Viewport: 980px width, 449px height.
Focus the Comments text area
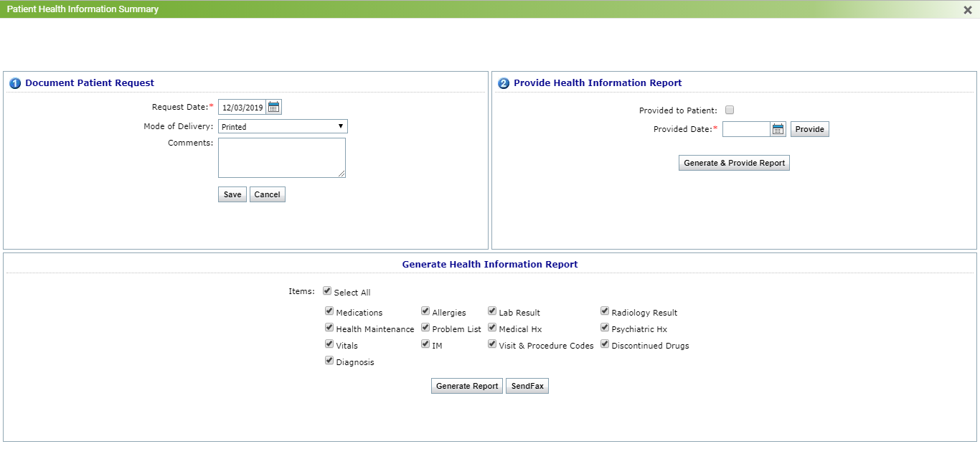point(281,158)
